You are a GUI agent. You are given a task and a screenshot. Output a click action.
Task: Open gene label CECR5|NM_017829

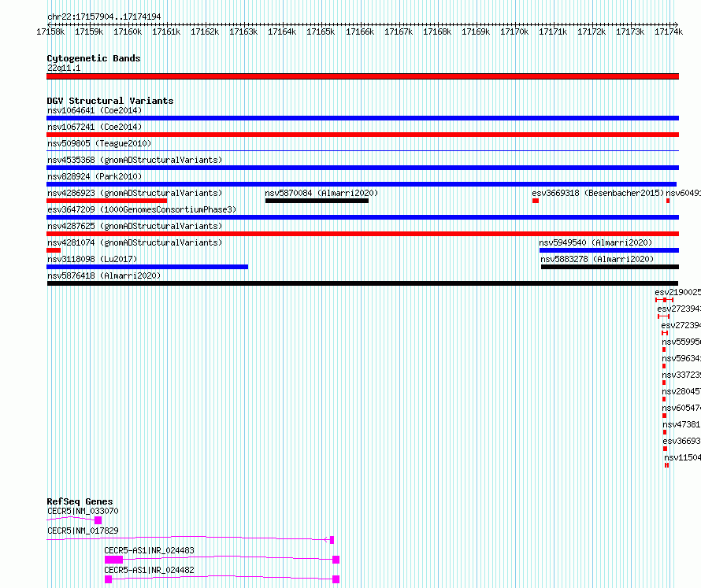[x=83, y=531]
